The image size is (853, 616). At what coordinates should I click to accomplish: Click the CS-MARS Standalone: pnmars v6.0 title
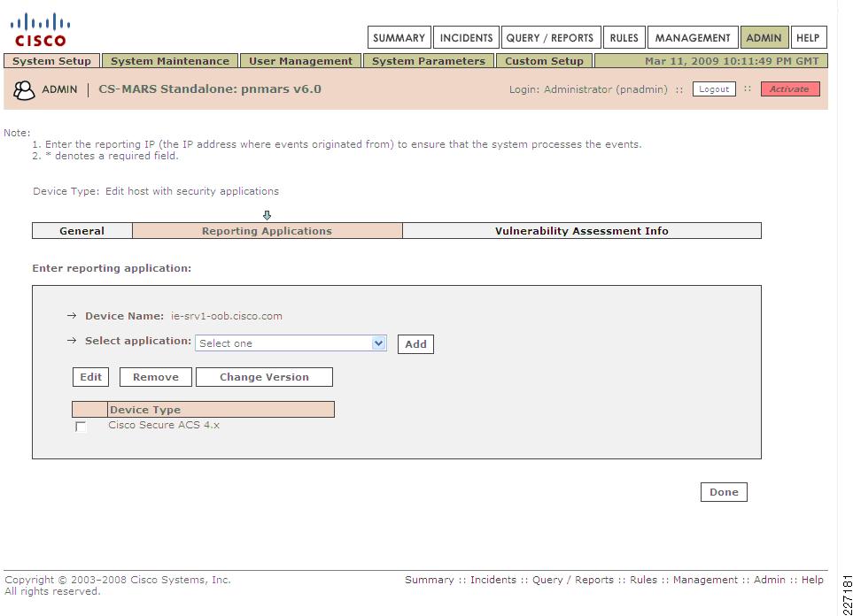pyautogui.click(x=210, y=89)
